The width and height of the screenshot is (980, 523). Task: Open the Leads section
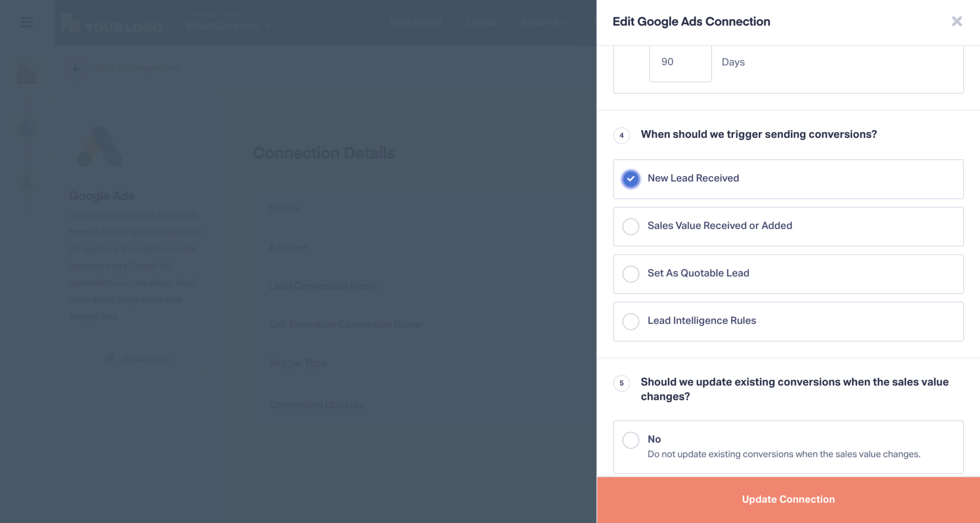point(481,22)
